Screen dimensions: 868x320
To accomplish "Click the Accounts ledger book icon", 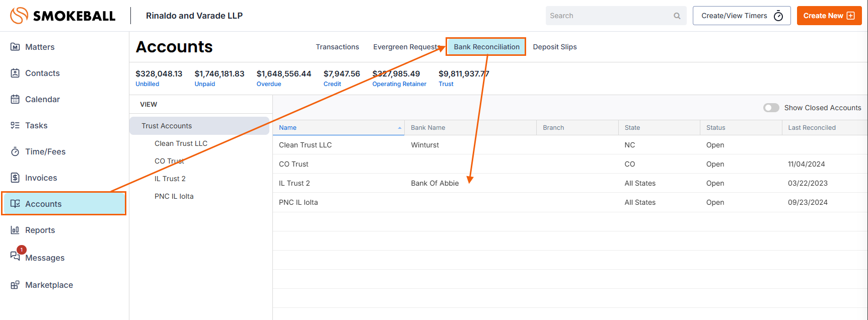I will pos(15,204).
